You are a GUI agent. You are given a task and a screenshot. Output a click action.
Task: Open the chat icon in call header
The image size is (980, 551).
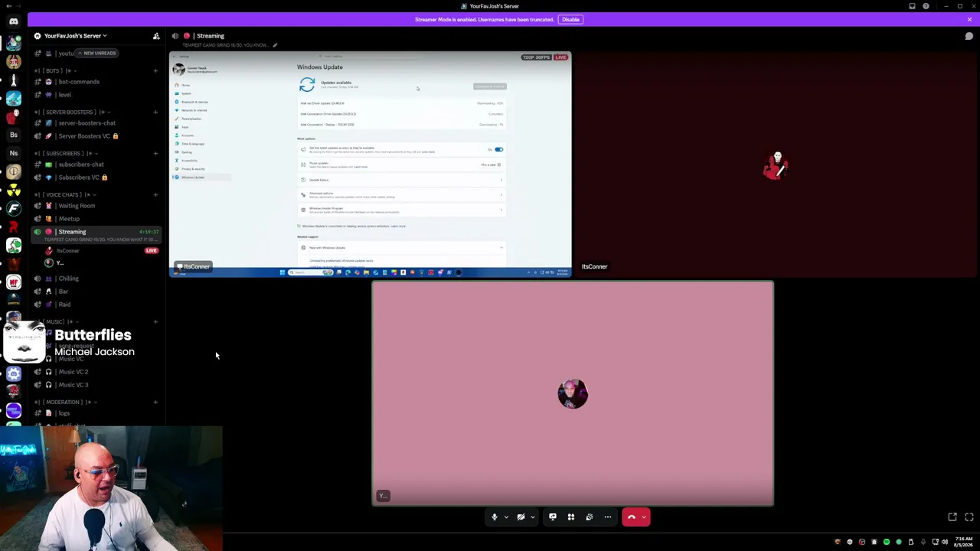pos(969,36)
